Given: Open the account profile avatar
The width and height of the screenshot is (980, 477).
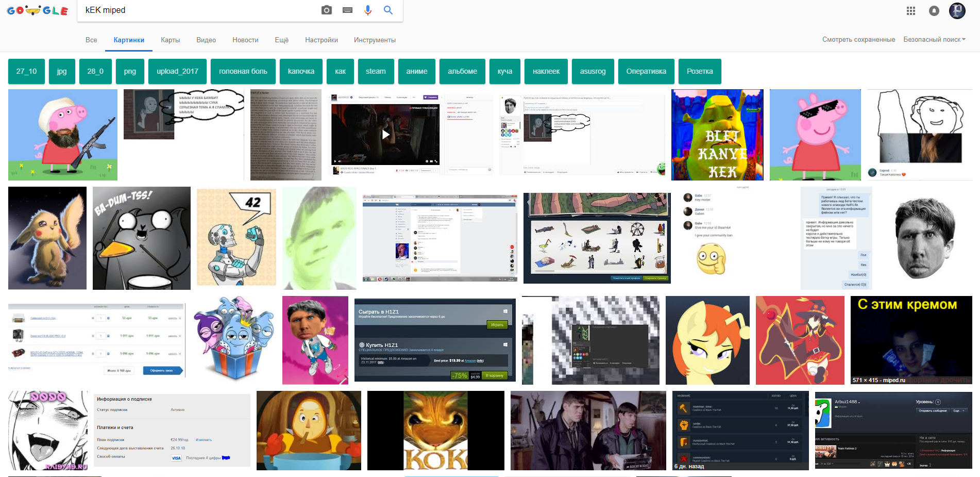Looking at the screenshot, I should coord(957,10).
